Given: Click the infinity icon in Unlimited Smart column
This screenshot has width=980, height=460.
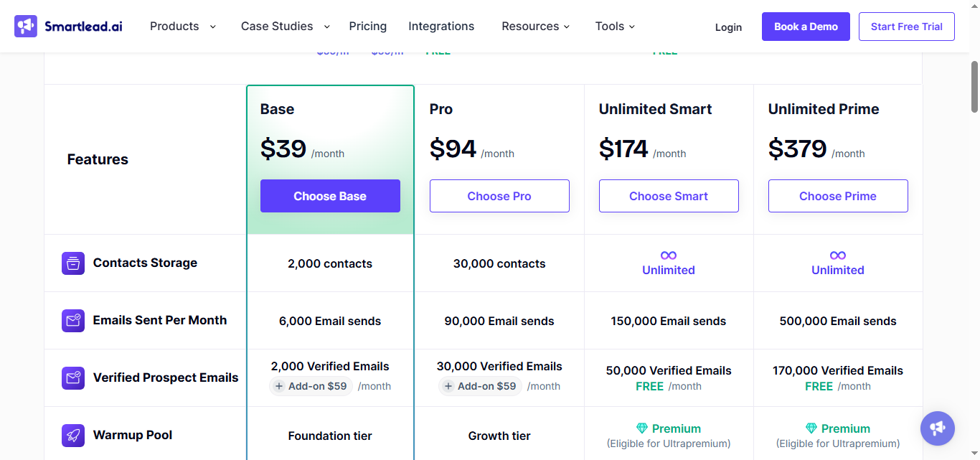Looking at the screenshot, I should point(668,255).
